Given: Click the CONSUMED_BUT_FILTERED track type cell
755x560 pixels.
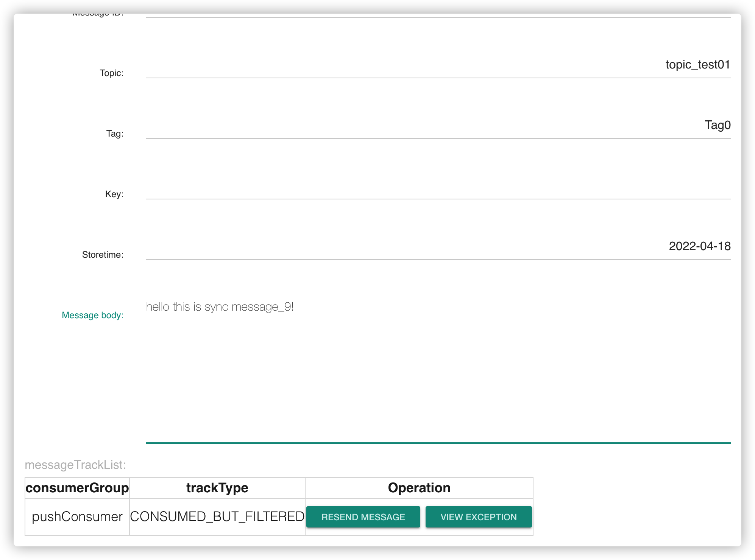Looking at the screenshot, I should [217, 516].
